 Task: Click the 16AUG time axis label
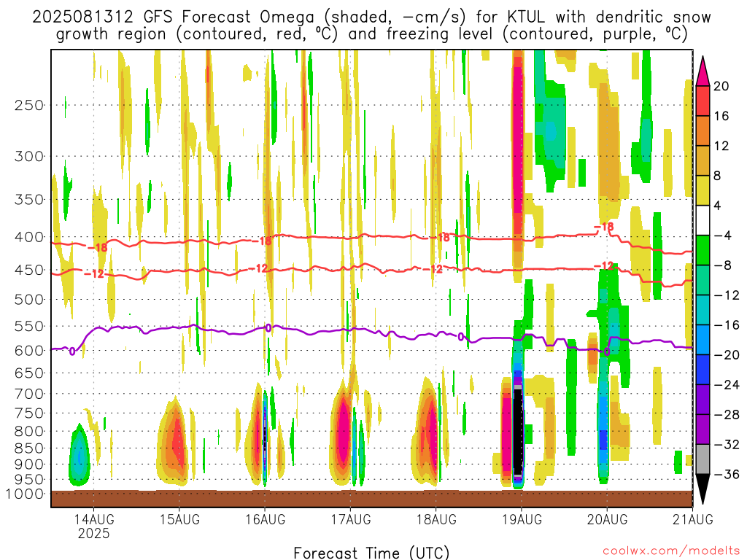pos(265,519)
